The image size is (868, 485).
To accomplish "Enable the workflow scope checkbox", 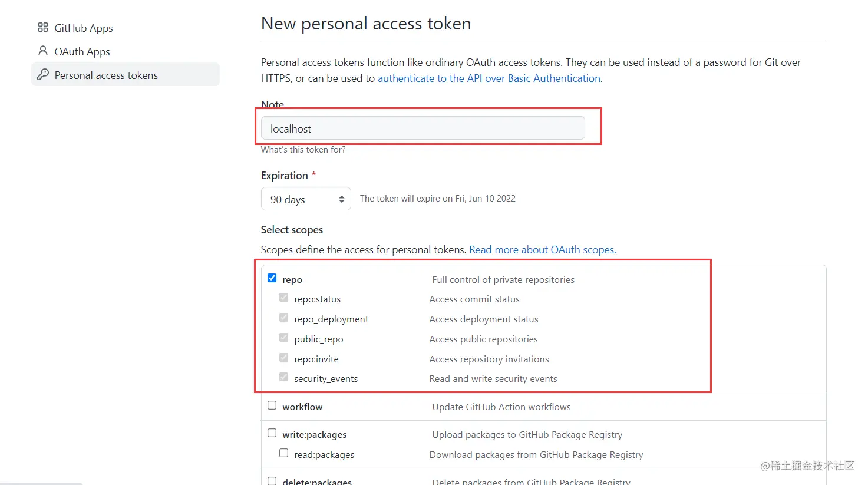I will tap(272, 405).
